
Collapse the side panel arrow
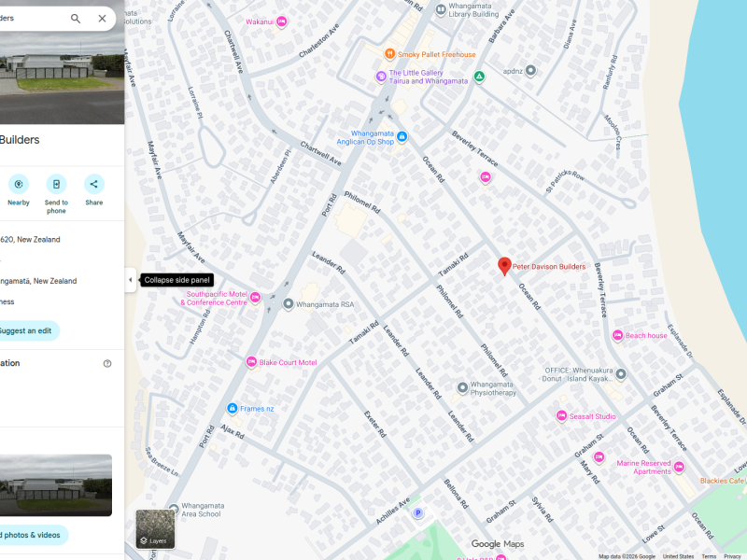(x=130, y=280)
